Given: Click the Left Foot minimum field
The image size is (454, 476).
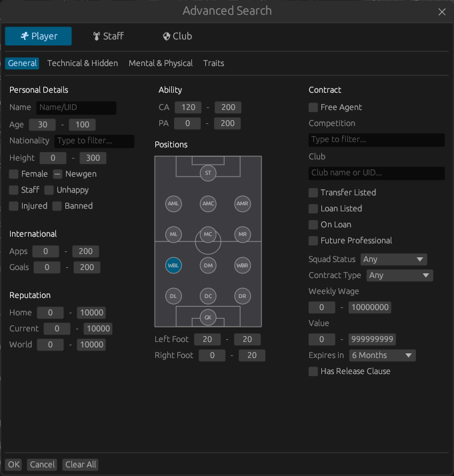Looking at the screenshot, I should coord(207,339).
